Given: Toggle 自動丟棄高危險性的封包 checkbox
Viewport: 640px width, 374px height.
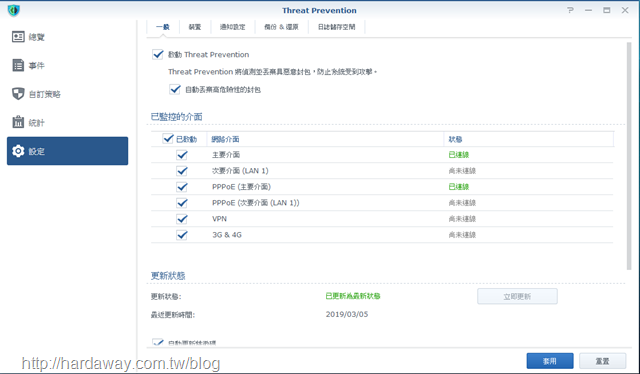Looking at the screenshot, I should tap(175, 89).
